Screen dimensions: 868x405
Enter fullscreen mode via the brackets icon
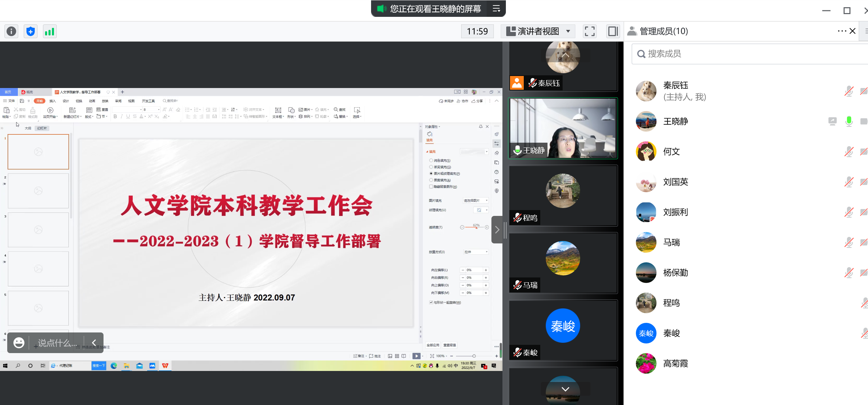click(x=589, y=32)
